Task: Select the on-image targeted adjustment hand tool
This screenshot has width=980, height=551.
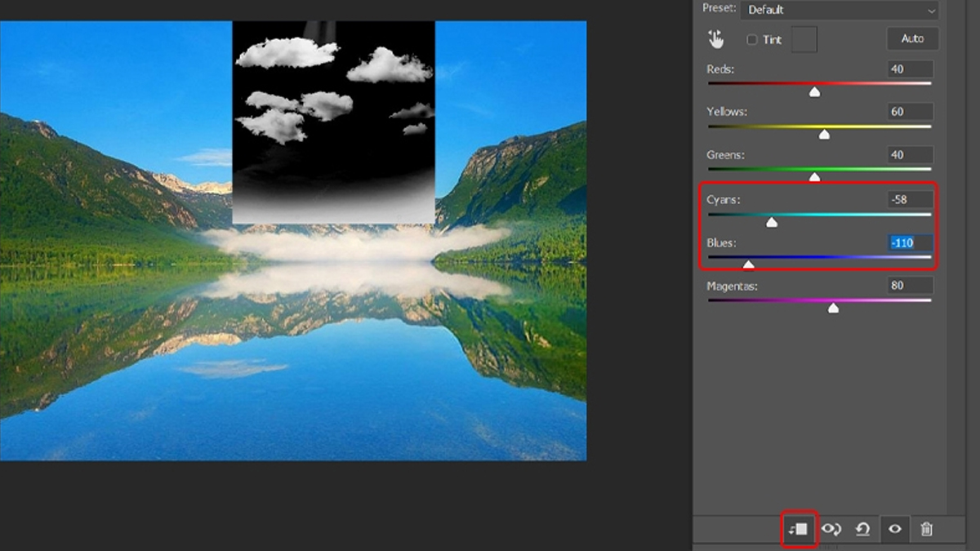Action: coord(716,39)
